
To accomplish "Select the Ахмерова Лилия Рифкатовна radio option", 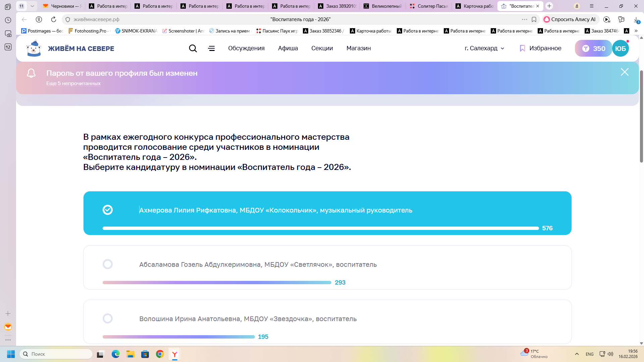I will (108, 210).
